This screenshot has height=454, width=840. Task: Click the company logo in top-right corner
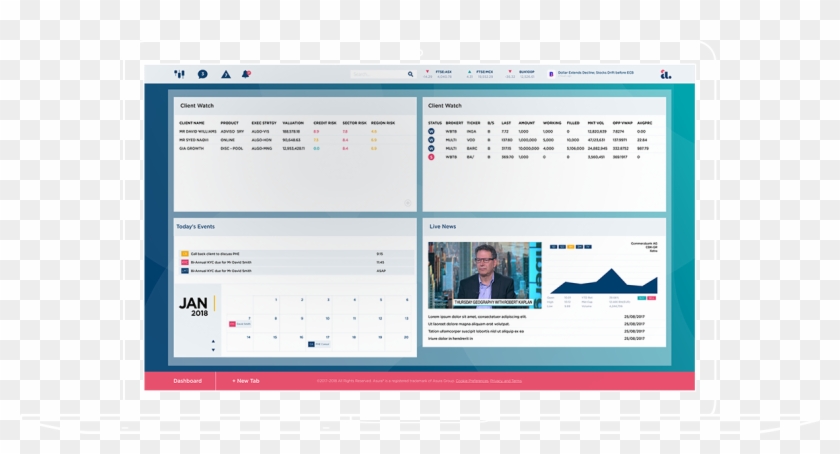point(665,74)
